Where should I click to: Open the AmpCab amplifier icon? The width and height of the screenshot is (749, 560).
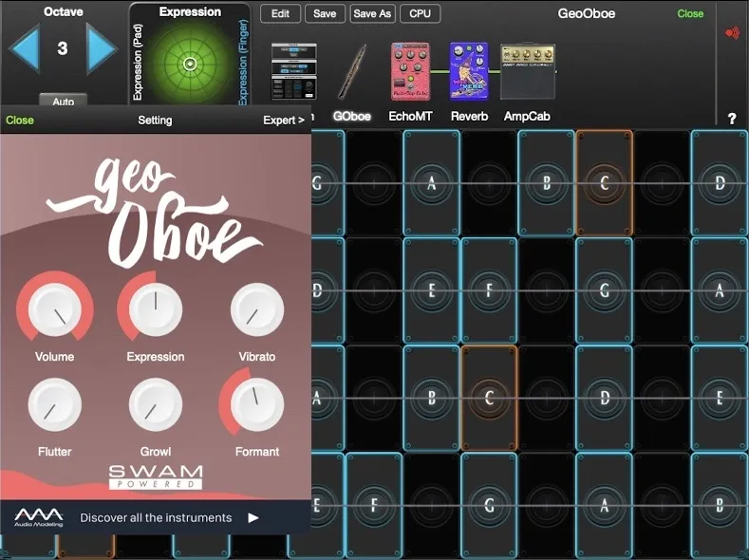point(528,71)
